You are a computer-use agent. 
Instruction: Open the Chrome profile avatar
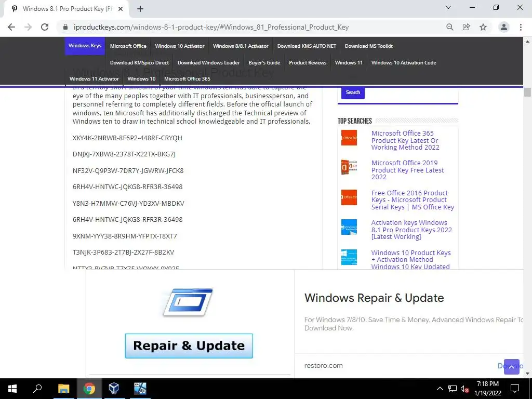point(504,27)
